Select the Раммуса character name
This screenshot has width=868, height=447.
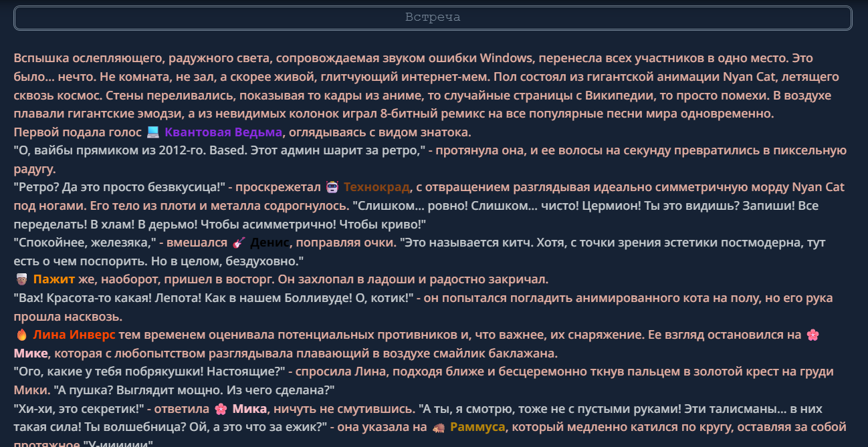pyautogui.click(x=477, y=427)
